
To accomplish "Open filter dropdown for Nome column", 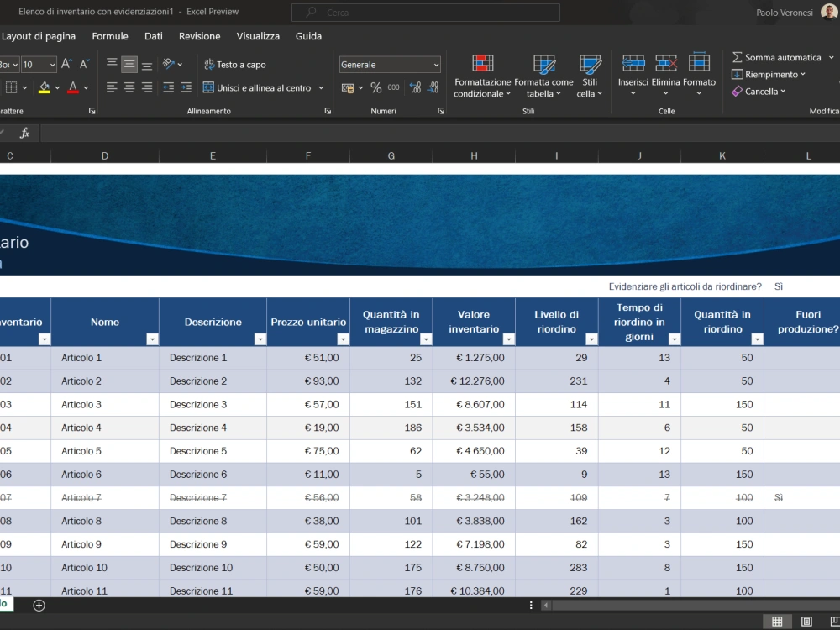I will (x=152, y=339).
